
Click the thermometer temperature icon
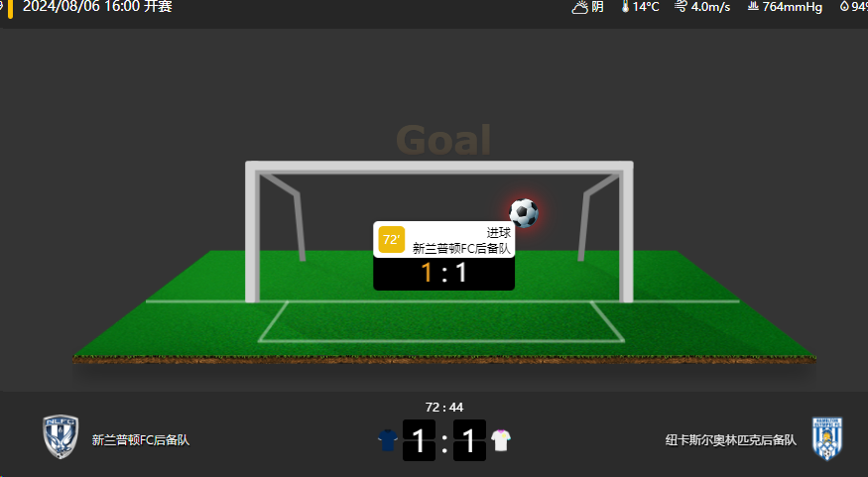tap(625, 7)
